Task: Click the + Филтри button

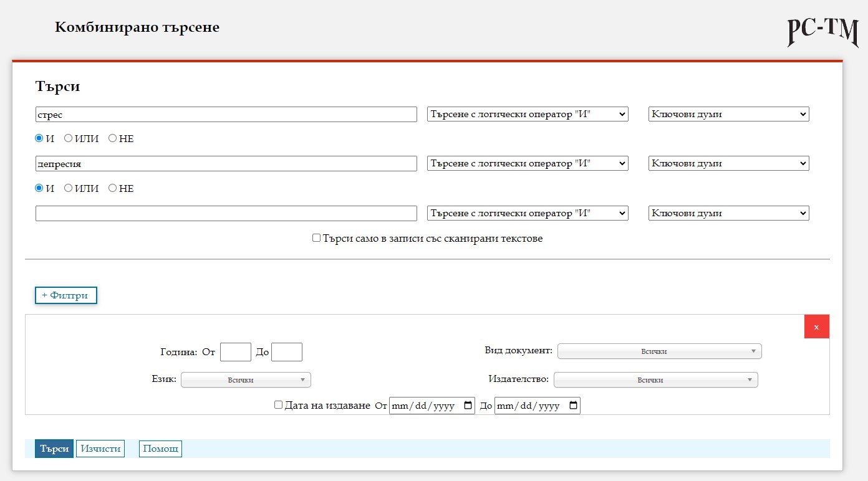Action: [66, 295]
